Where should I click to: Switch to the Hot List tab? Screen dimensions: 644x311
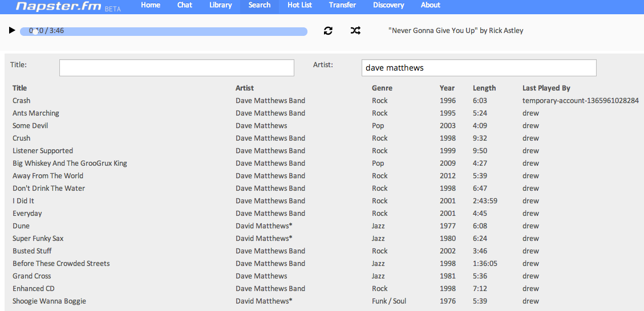(x=299, y=5)
